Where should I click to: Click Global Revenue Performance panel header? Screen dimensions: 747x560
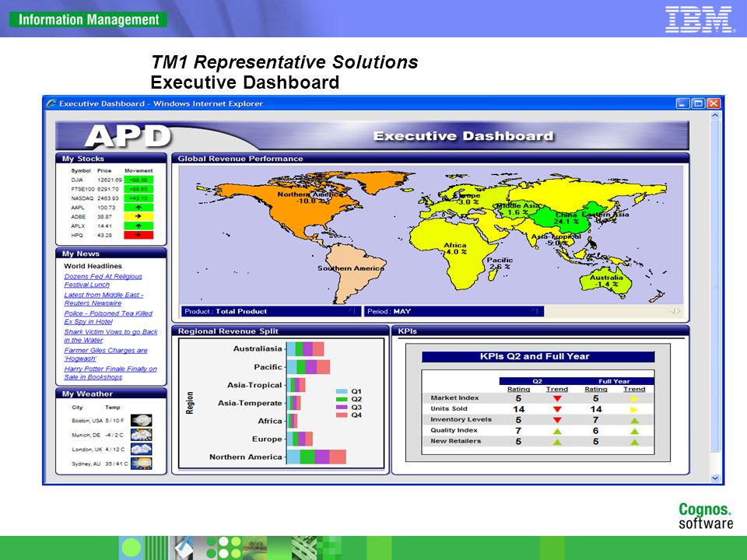[x=430, y=159]
